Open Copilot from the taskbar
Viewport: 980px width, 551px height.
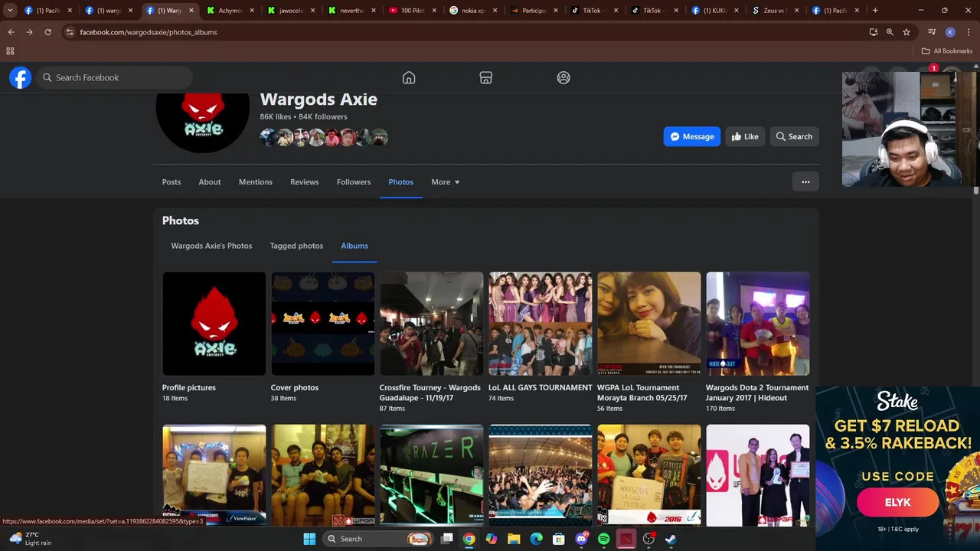pos(492,539)
